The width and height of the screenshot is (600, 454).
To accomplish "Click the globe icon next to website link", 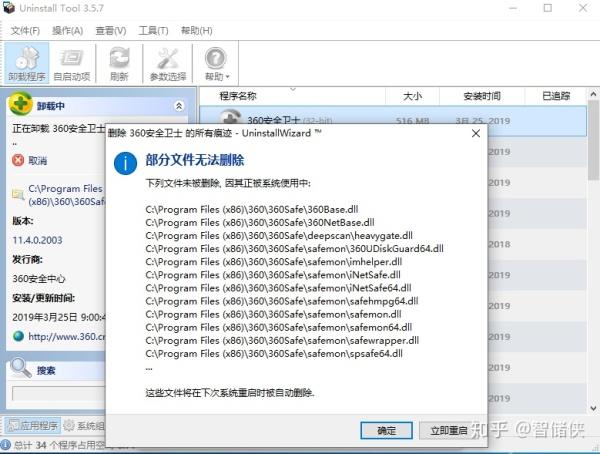I will (18, 336).
